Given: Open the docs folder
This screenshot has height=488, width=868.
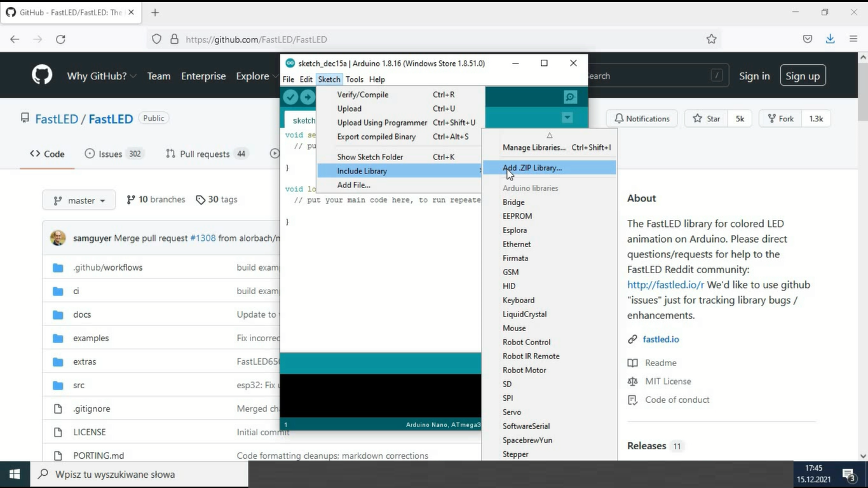Looking at the screenshot, I should 82,315.
